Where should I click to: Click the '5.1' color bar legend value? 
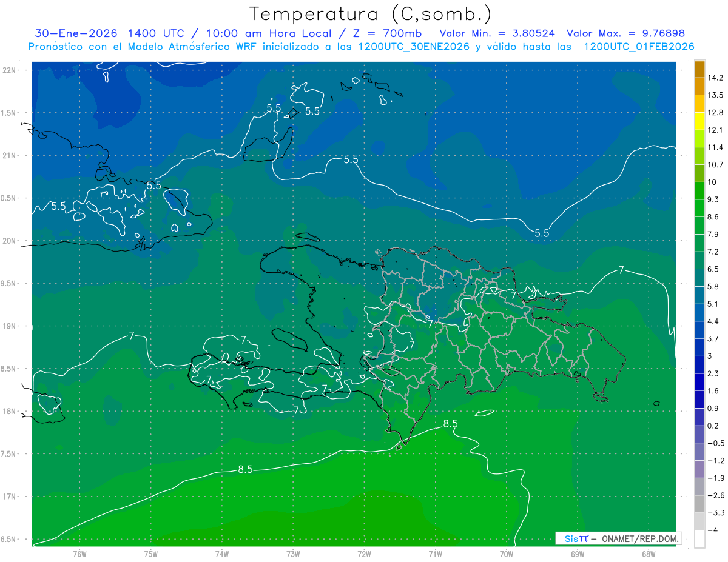tap(713, 304)
